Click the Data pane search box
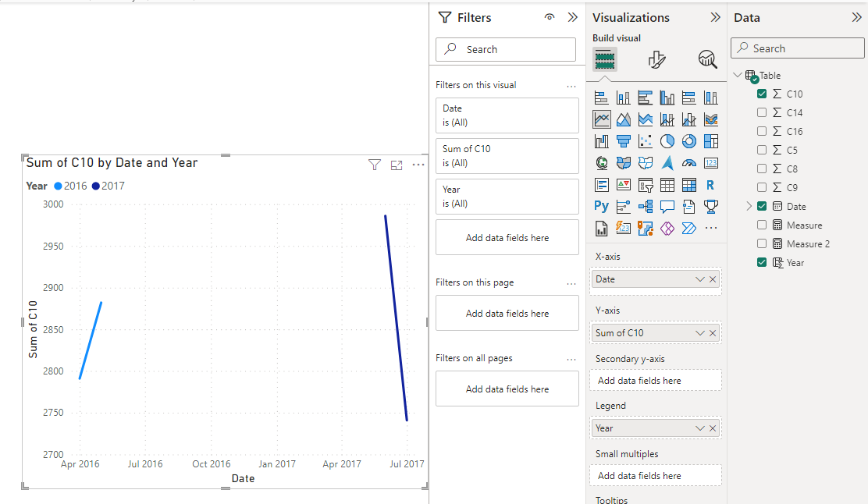868x504 pixels. 798,48
